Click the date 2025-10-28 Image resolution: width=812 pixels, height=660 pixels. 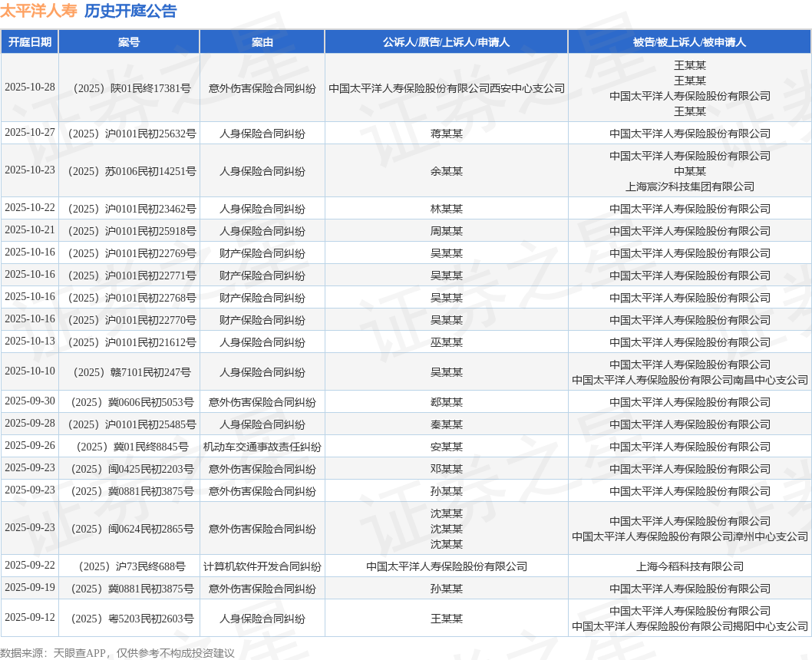click(x=30, y=87)
